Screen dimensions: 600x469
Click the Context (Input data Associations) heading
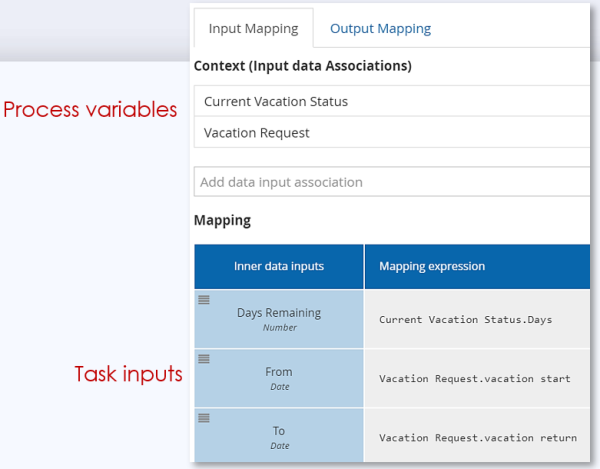click(303, 66)
